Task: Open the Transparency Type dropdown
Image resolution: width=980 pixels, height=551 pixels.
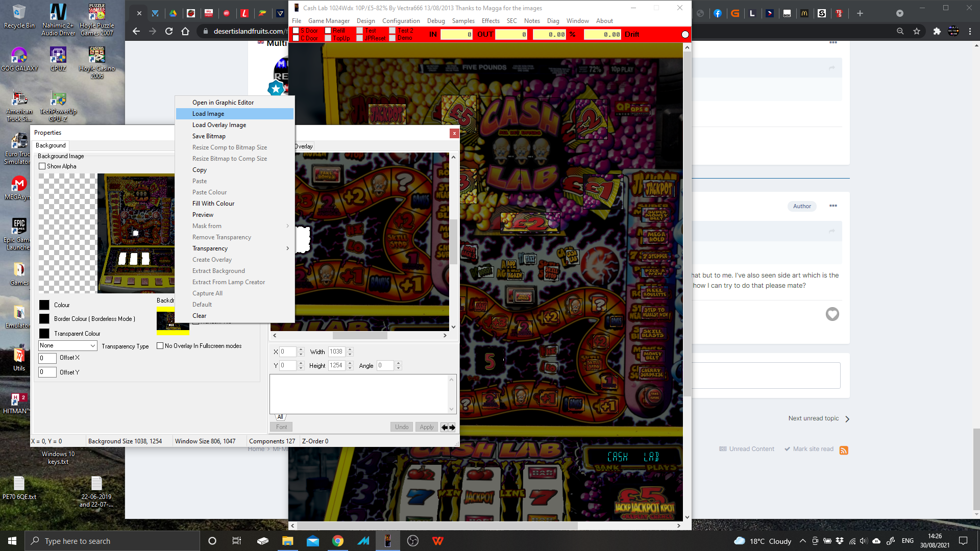Action: (x=93, y=346)
